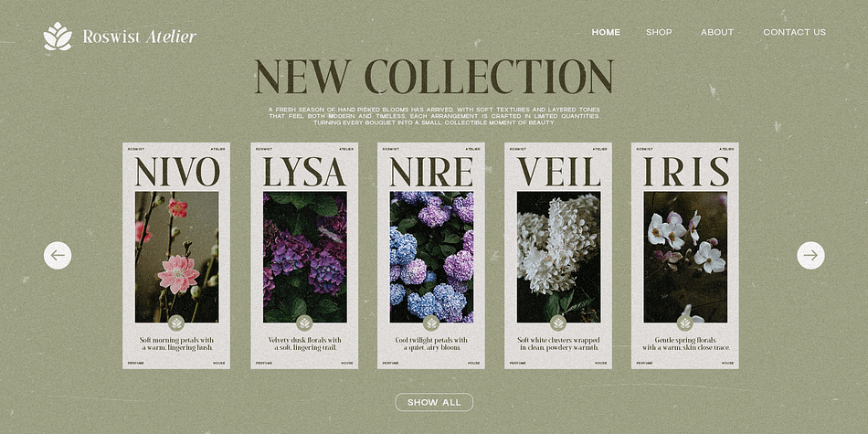868x434 pixels.
Task: Click lotus badge on NIVO card
Action: pyautogui.click(x=176, y=323)
